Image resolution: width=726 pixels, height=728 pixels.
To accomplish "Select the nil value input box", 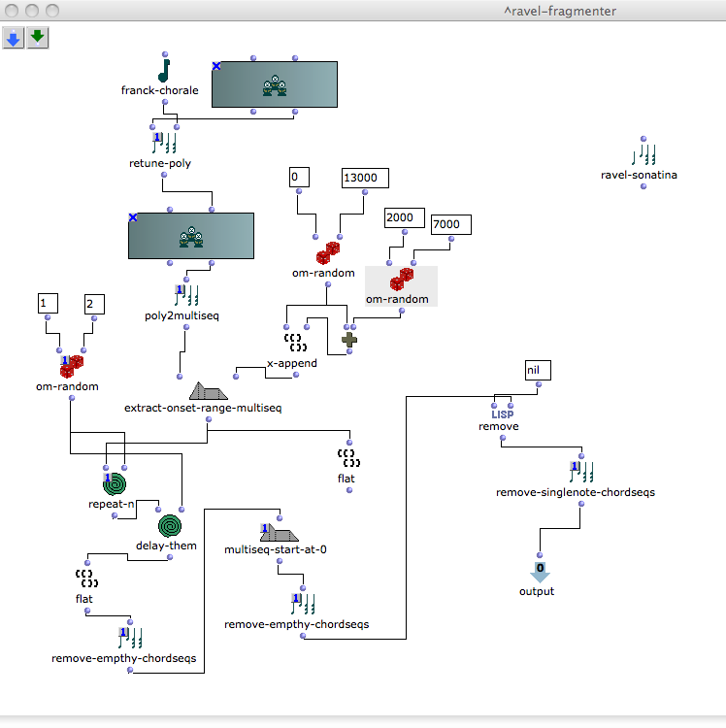I will [x=537, y=371].
